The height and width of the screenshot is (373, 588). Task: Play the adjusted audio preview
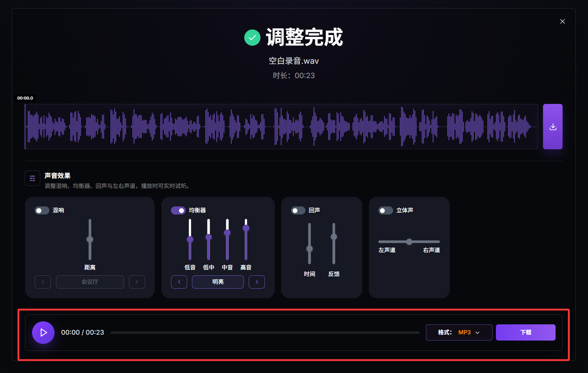(43, 332)
